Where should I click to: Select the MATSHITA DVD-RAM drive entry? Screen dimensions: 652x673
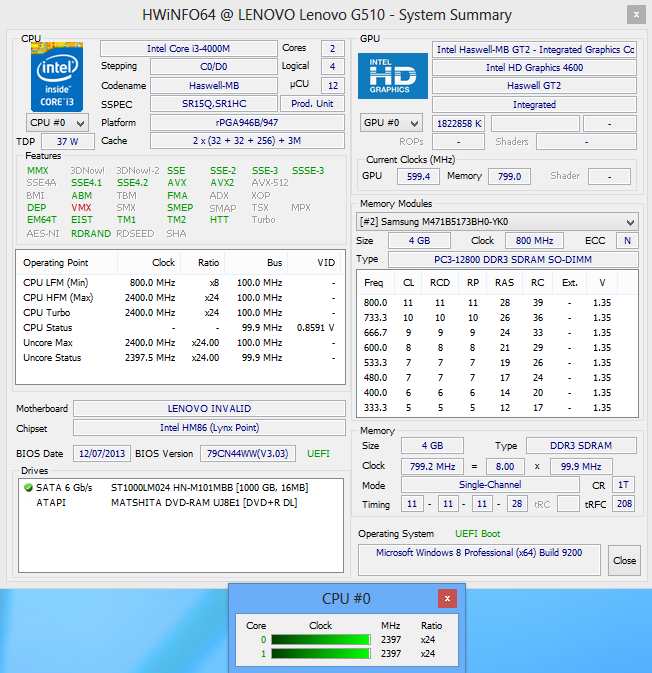(181, 503)
